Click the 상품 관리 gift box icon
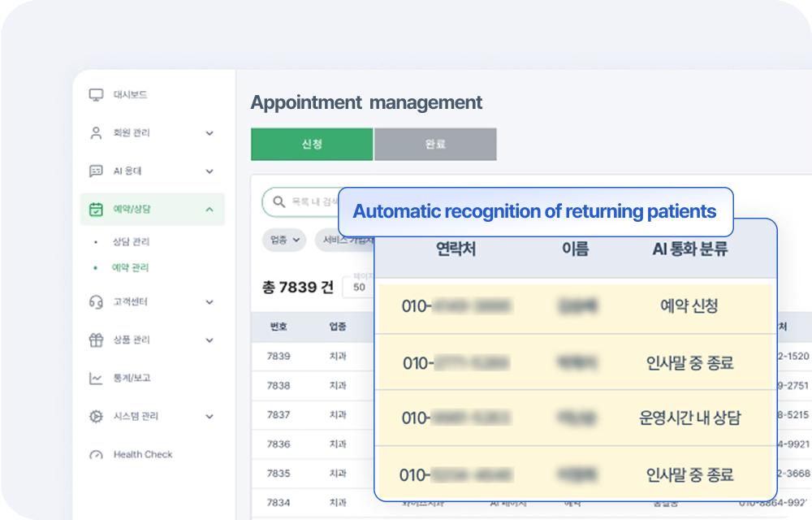This screenshot has width=812, height=520. pos(96,340)
